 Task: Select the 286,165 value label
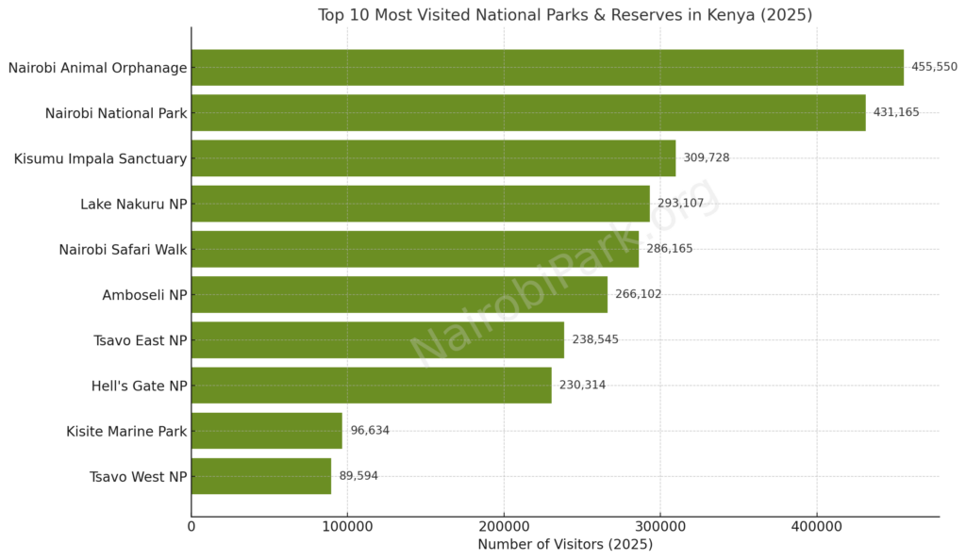[x=670, y=249]
